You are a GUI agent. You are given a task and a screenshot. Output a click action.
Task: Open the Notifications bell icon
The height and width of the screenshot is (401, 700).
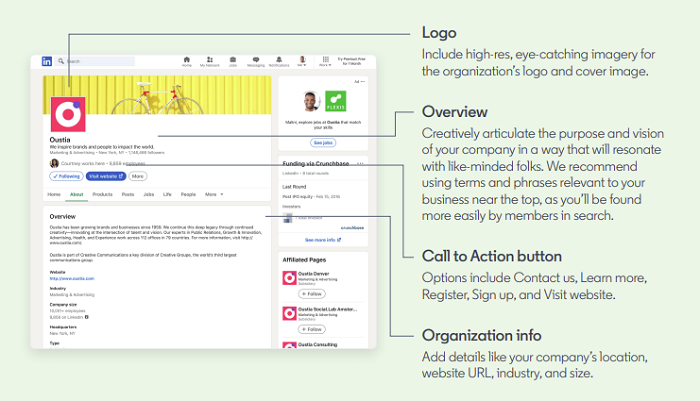tap(279, 60)
